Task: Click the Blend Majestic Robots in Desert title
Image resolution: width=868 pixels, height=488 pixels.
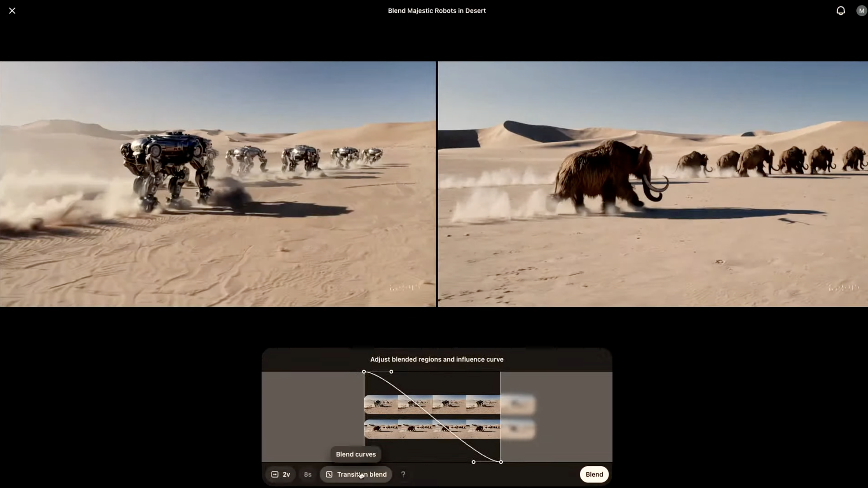Action: click(437, 10)
